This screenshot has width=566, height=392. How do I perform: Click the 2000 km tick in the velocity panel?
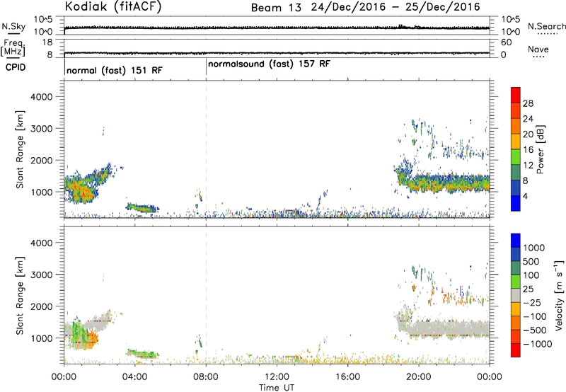point(41,306)
